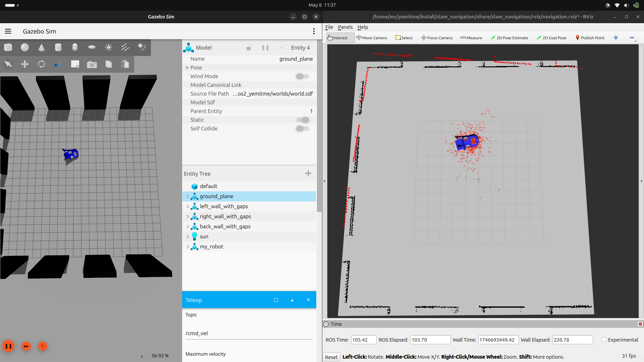Open the File menu in RViz

tap(329, 27)
